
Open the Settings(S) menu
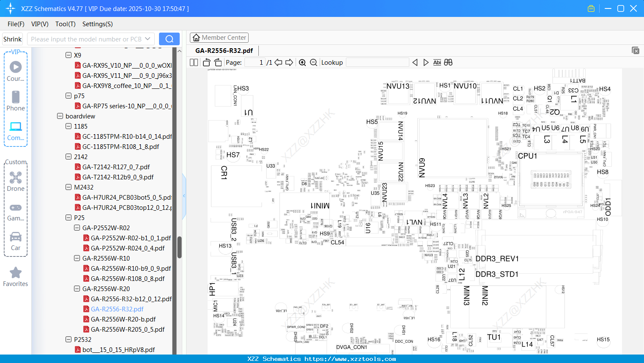coord(98,24)
